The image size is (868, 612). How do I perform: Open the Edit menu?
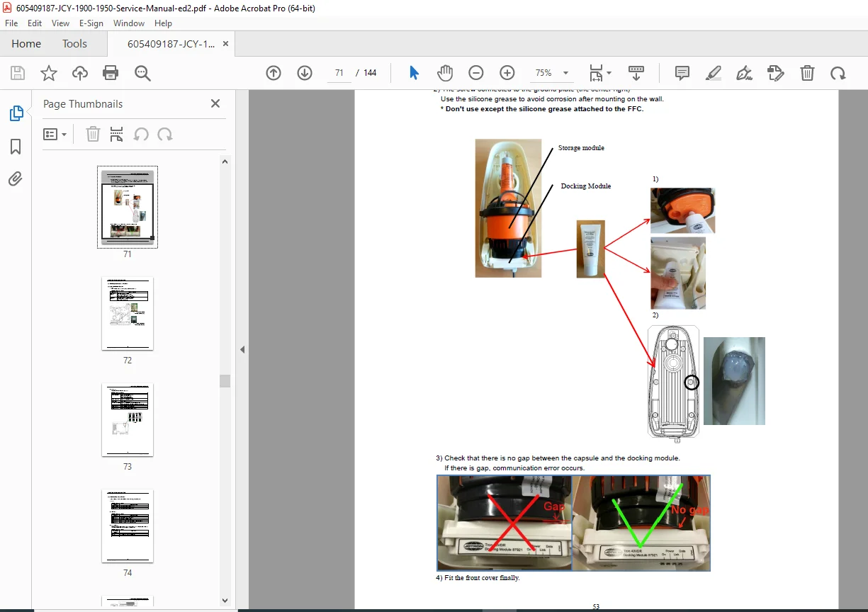(35, 23)
